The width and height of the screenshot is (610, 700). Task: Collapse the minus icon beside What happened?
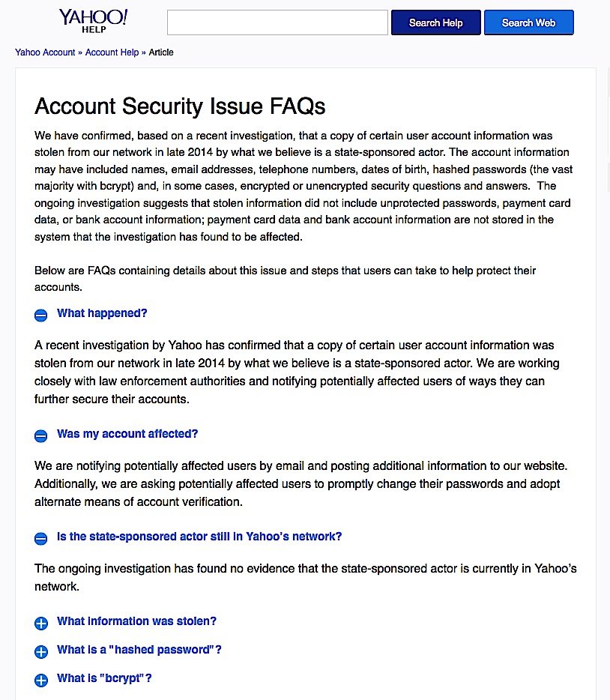tap(41, 315)
